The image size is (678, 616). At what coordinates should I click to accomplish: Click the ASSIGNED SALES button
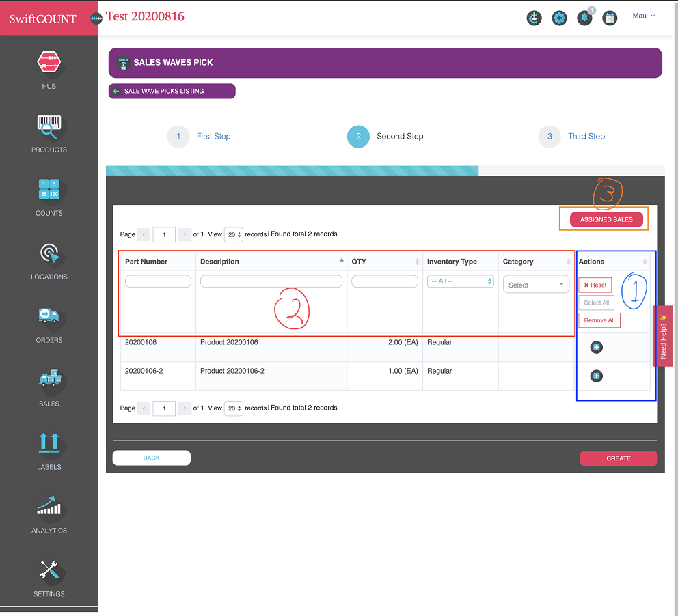coord(606,219)
